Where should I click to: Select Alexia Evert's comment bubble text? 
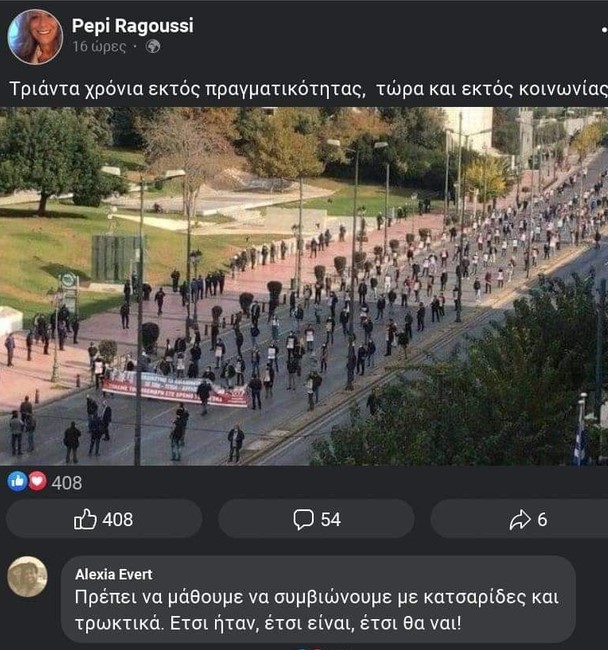point(317,610)
